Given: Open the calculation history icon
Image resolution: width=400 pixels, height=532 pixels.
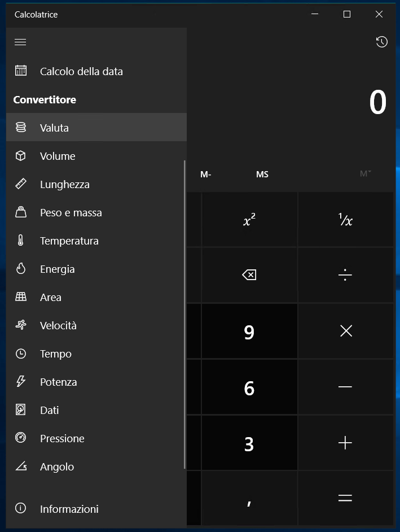Looking at the screenshot, I should [x=382, y=42].
